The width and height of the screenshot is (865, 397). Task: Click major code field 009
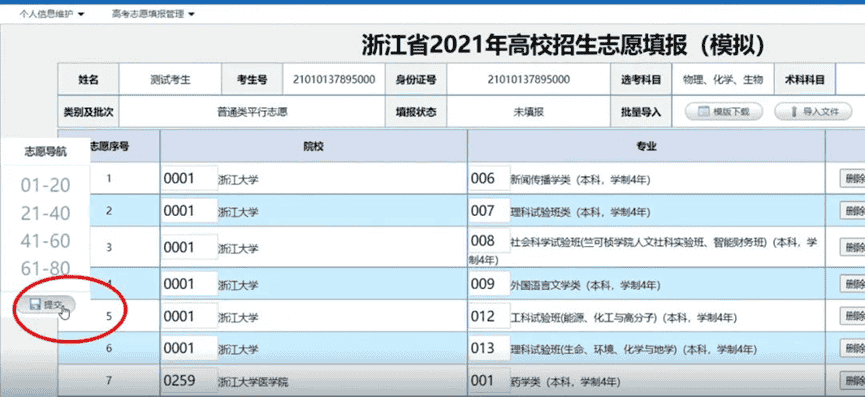[489, 283]
